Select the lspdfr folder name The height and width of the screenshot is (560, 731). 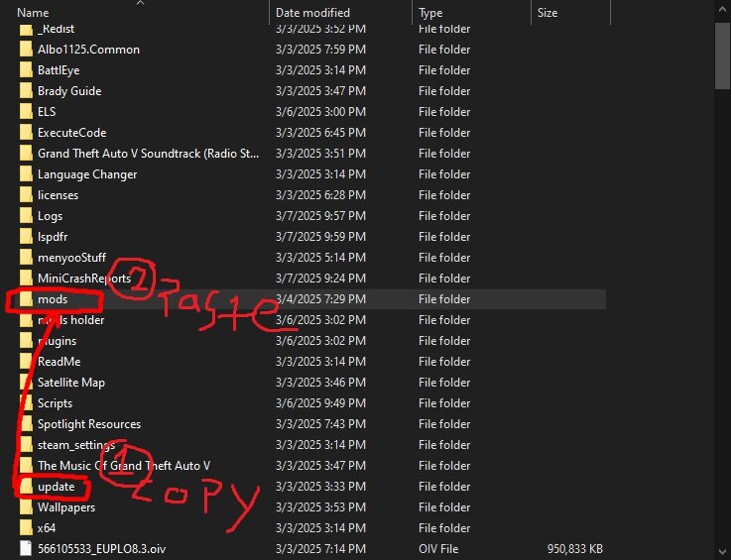pos(53,237)
